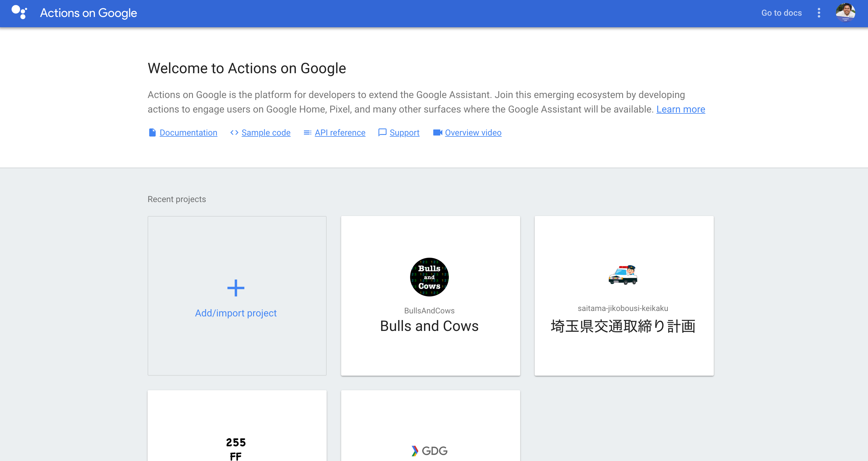Open the API reference link

coord(340,132)
